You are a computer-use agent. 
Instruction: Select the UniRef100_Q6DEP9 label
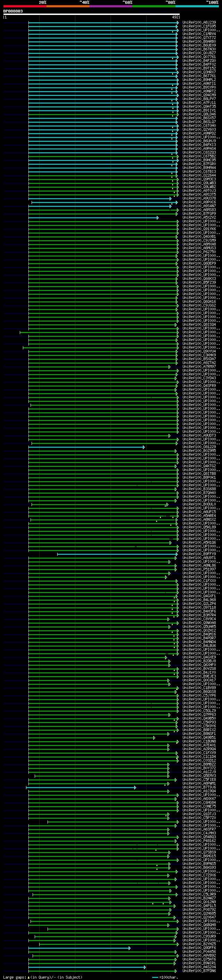pyautogui.click(x=199, y=263)
